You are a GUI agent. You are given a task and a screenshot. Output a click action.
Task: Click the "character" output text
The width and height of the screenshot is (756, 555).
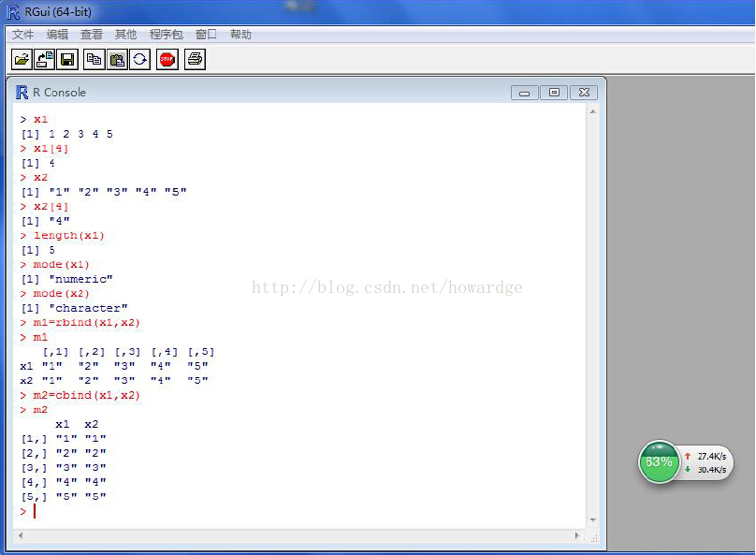click(88, 308)
